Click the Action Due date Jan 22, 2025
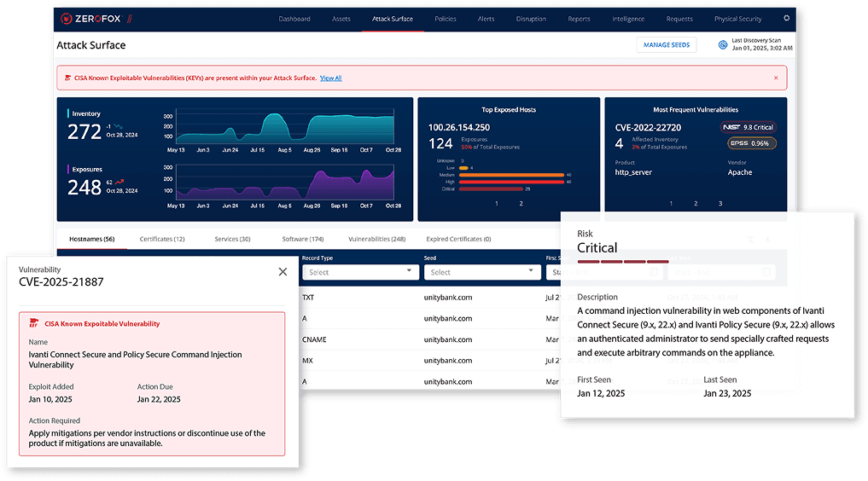 coord(159,399)
